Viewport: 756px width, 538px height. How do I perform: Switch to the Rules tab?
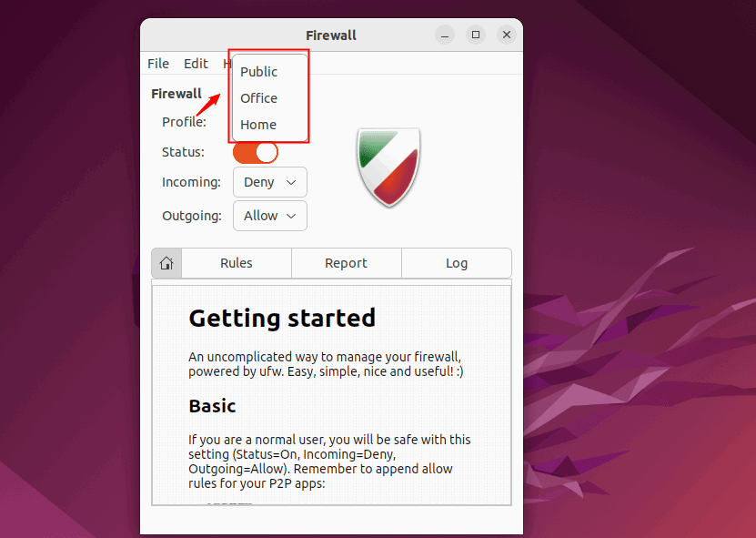[237, 263]
